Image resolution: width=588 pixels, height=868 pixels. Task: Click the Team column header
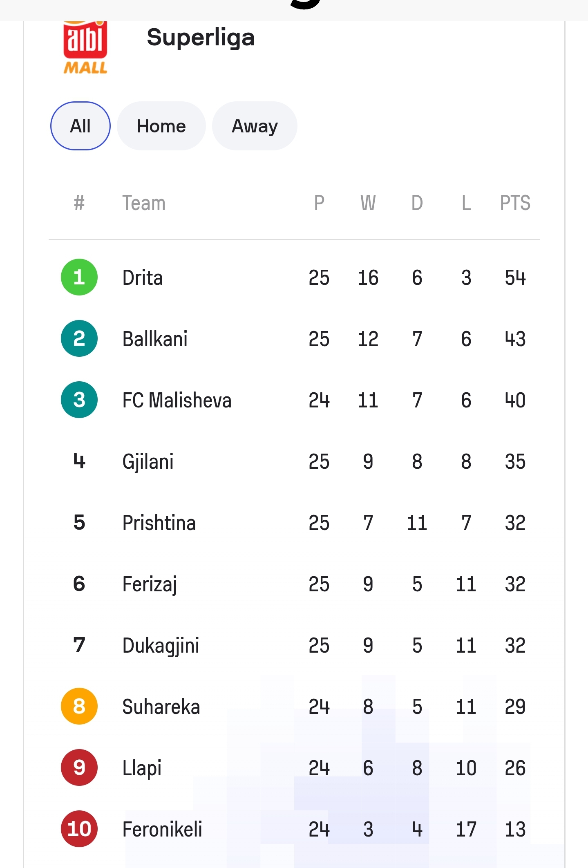144,203
